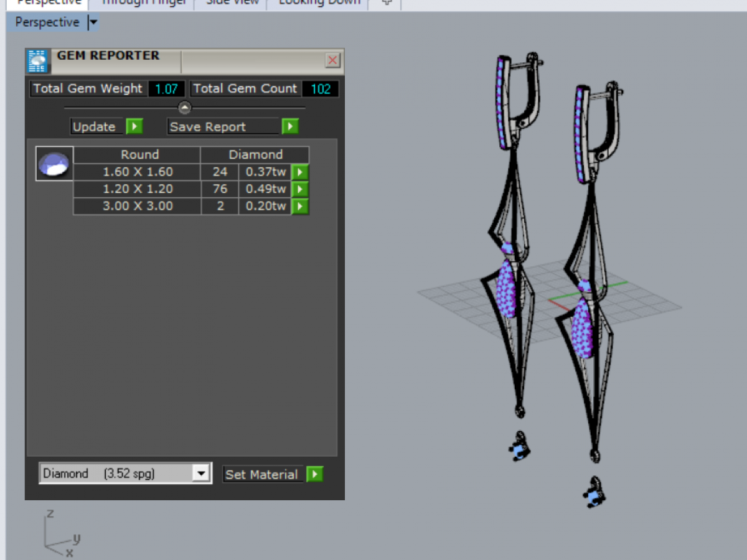The height and width of the screenshot is (560, 747).
Task: Open the Diamond (3.52 spg) material dropdown
Action: pos(200,474)
